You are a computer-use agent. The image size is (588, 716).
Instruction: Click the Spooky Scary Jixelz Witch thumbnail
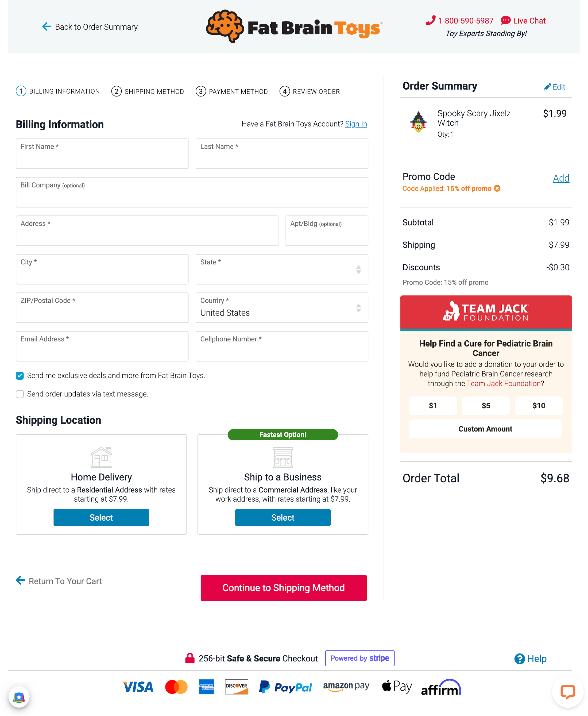coord(418,122)
